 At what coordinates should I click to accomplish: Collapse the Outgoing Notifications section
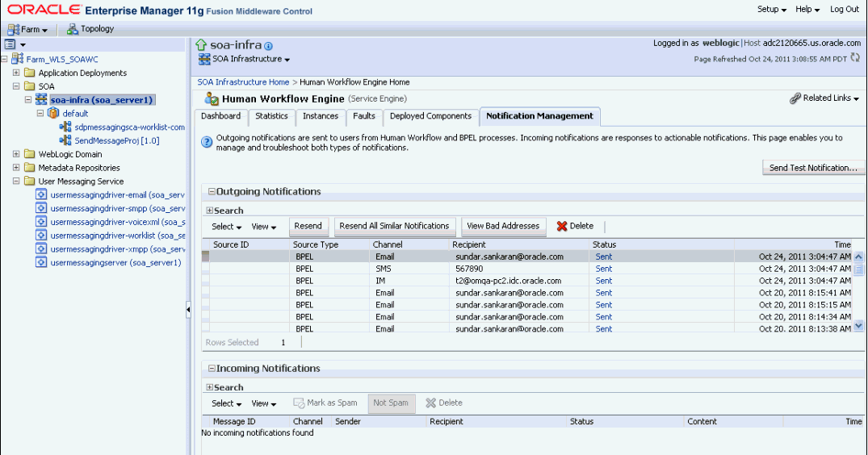[212, 192]
